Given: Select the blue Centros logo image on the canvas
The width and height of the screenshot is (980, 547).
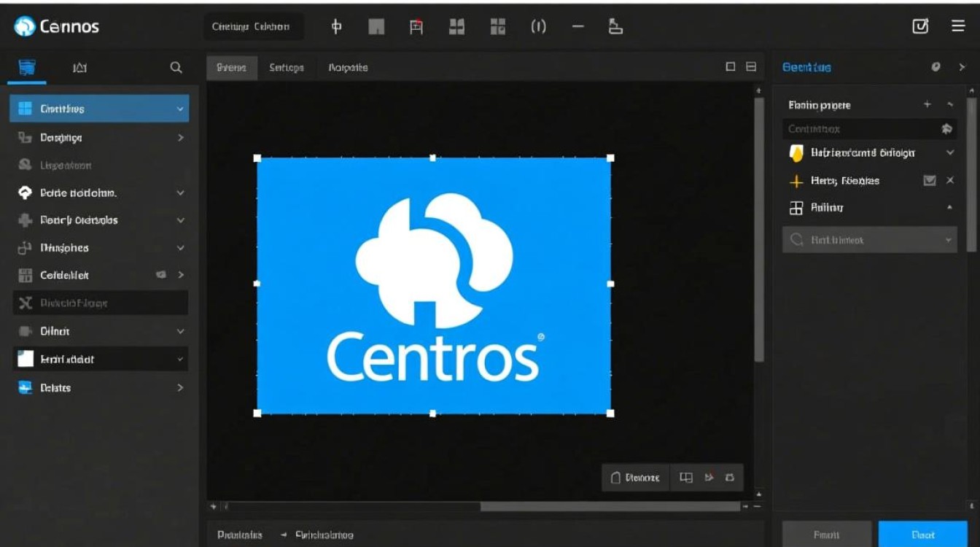Looking at the screenshot, I should coord(434,285).
